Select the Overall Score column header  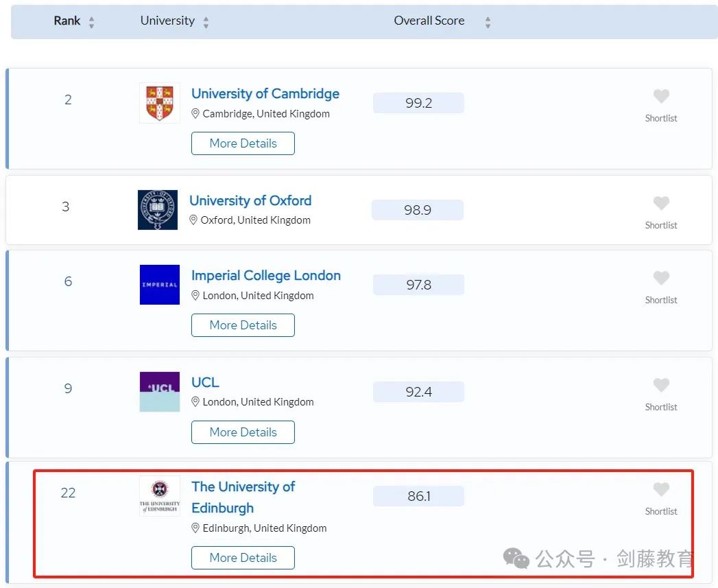(429, 21)
